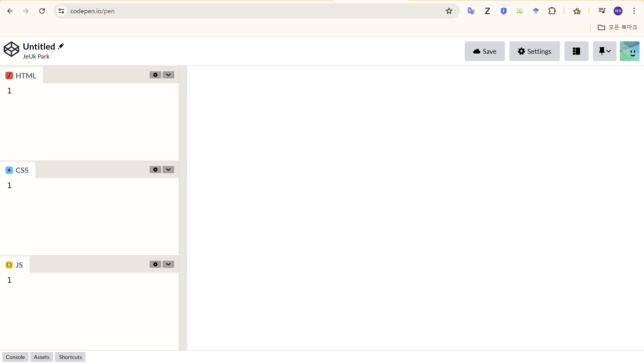The image size is (644, 363).
Task: Bookmark this page with the star icon
Action: click(449, 11)
